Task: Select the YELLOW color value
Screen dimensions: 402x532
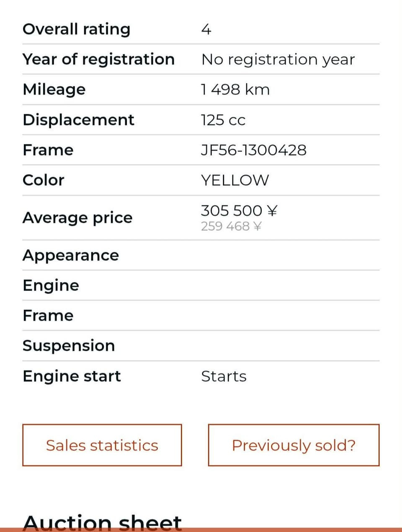Action: pos(235,180)
